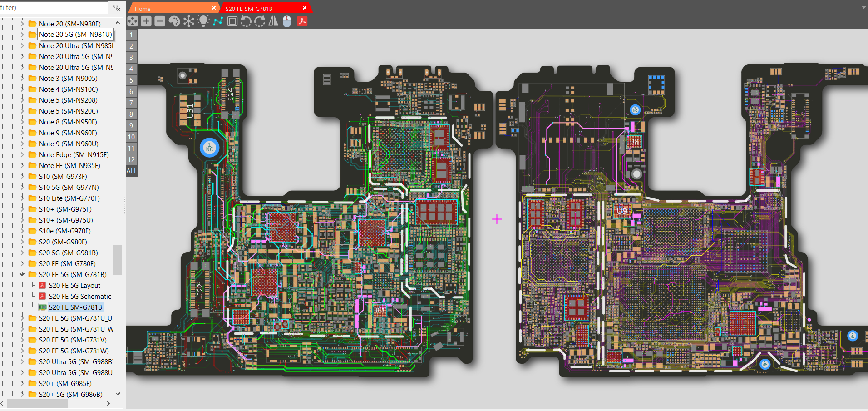The width and height of the screenshot is (868, 411).
Task: Click the U9 component on right board
Action: point(622,211)
